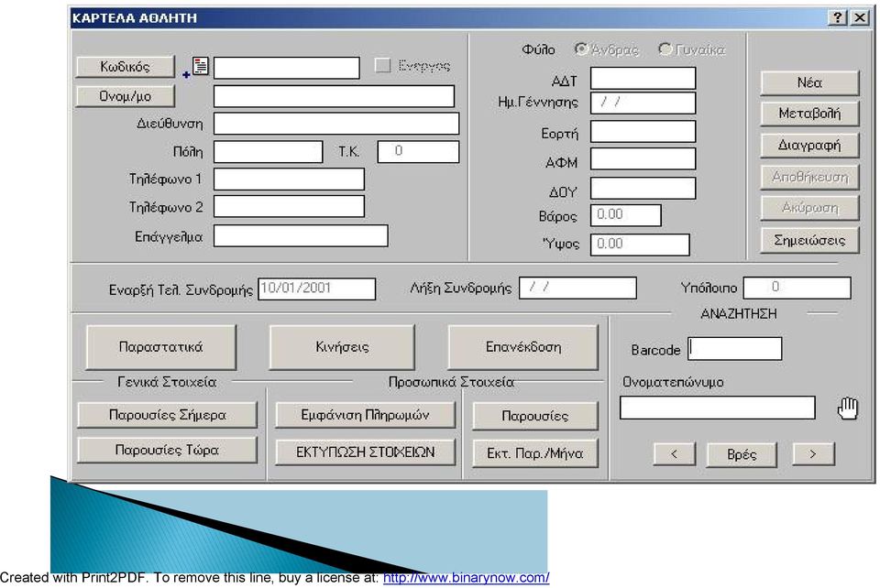Click the document lookup icon beside Κωδικός
The width and height of the screenshot is (880, 588).
pos(200,66)
